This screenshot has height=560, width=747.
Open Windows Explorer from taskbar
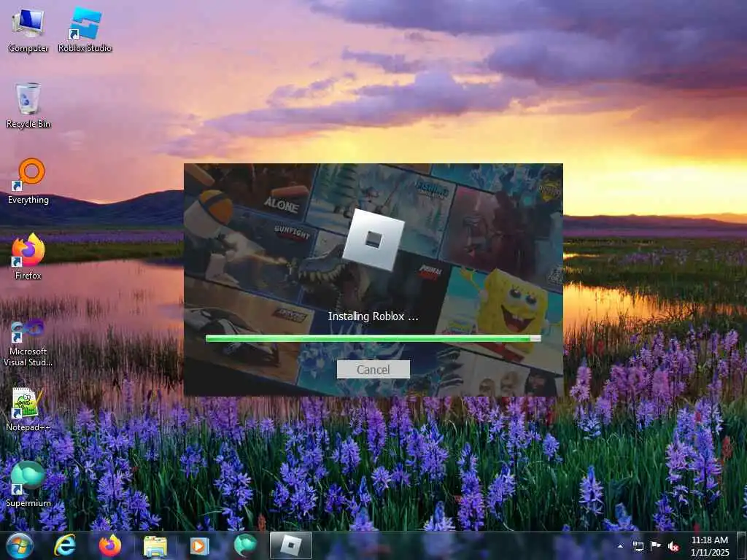[x=155, y=546]
